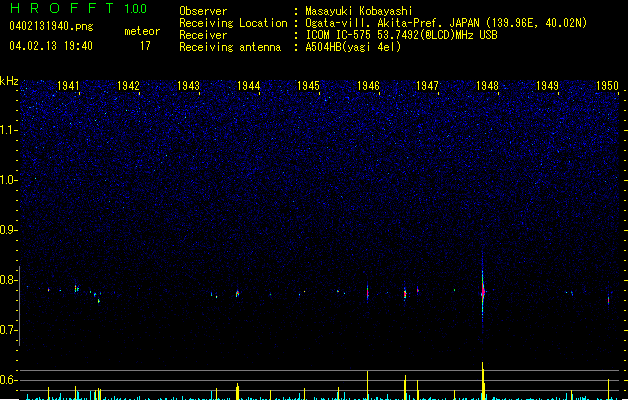The width and height of the screenshot is (629, 400).
Task: Click the 1947 time marker
Action: tap(427, 85)
